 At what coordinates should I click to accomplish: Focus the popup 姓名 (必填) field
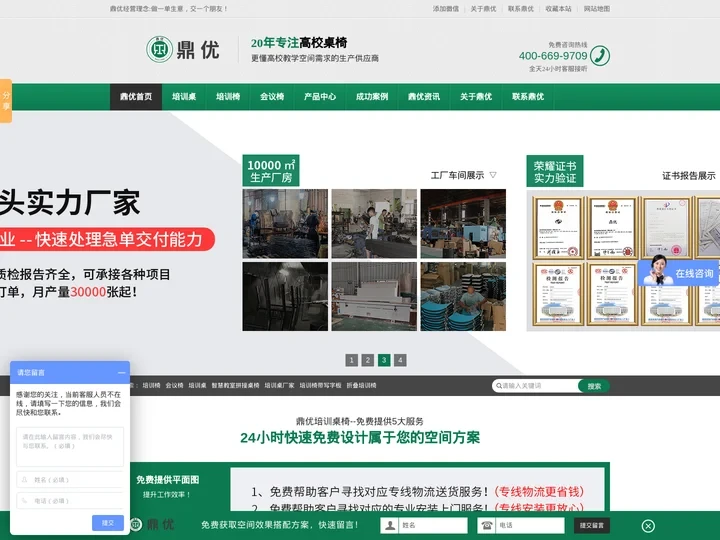(70, 479)
